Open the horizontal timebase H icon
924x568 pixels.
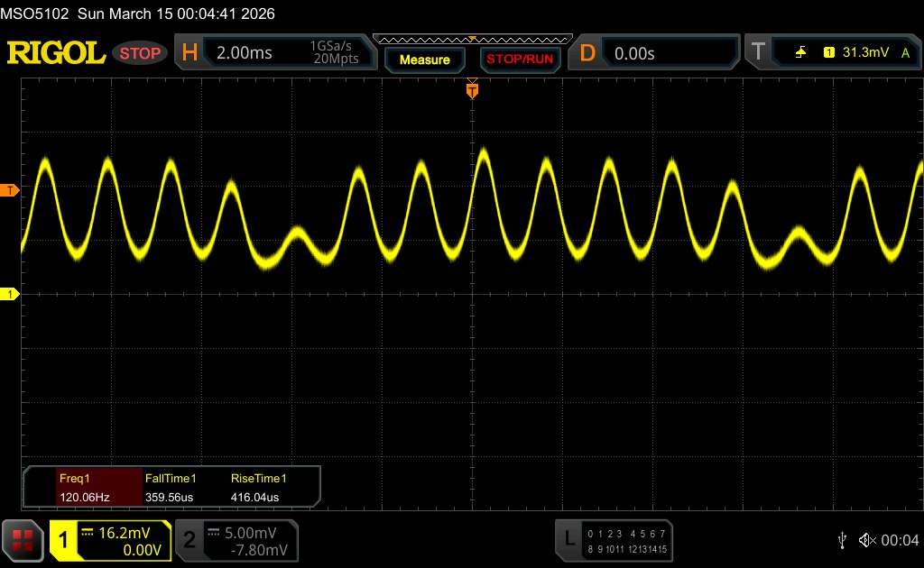click(189, 53)
